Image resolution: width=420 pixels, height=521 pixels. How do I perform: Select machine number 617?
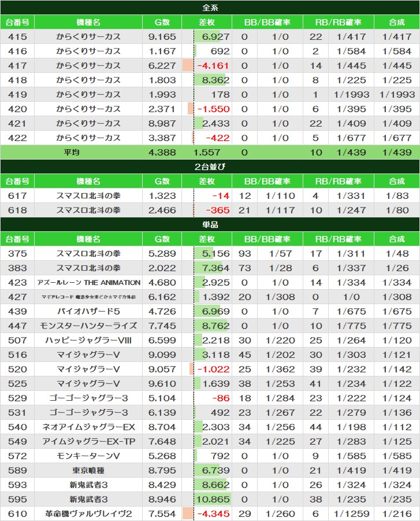point(17,195)
